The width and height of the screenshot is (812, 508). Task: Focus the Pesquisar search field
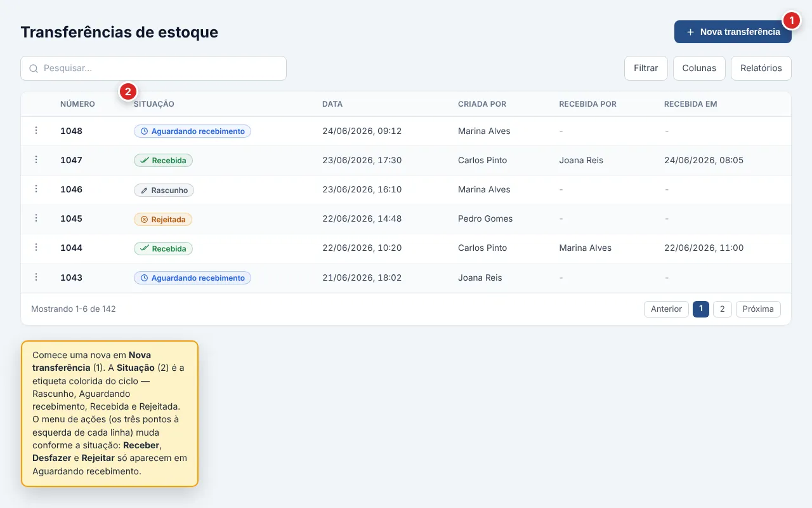coord(154,69)
